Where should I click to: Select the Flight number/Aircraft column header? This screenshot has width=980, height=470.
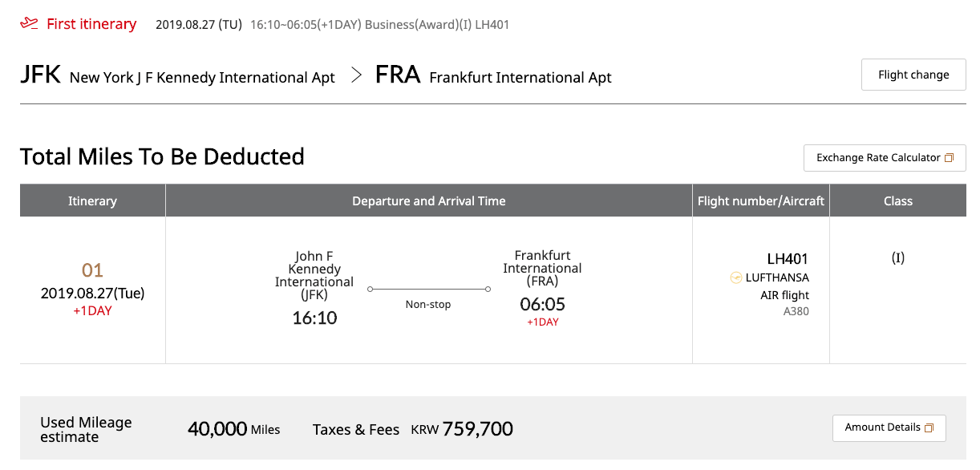[x=761, y=201]
